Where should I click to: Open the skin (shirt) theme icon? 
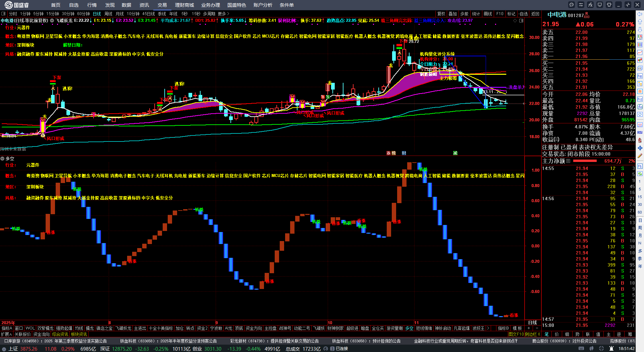tap(609, 5)
